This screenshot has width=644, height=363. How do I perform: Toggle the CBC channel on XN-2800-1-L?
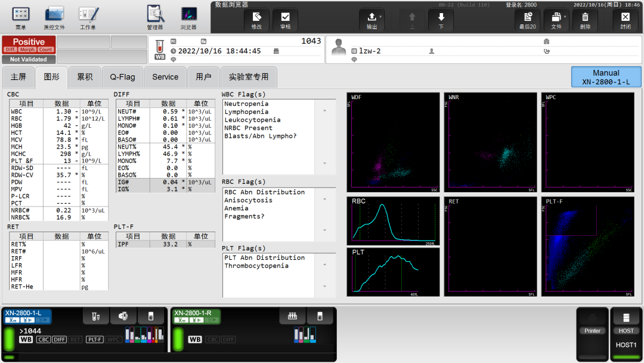(44, 340)
